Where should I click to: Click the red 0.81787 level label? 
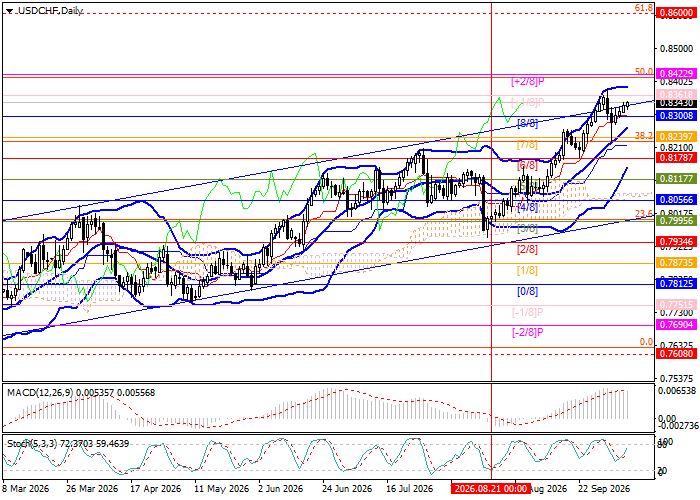[676, 158]
